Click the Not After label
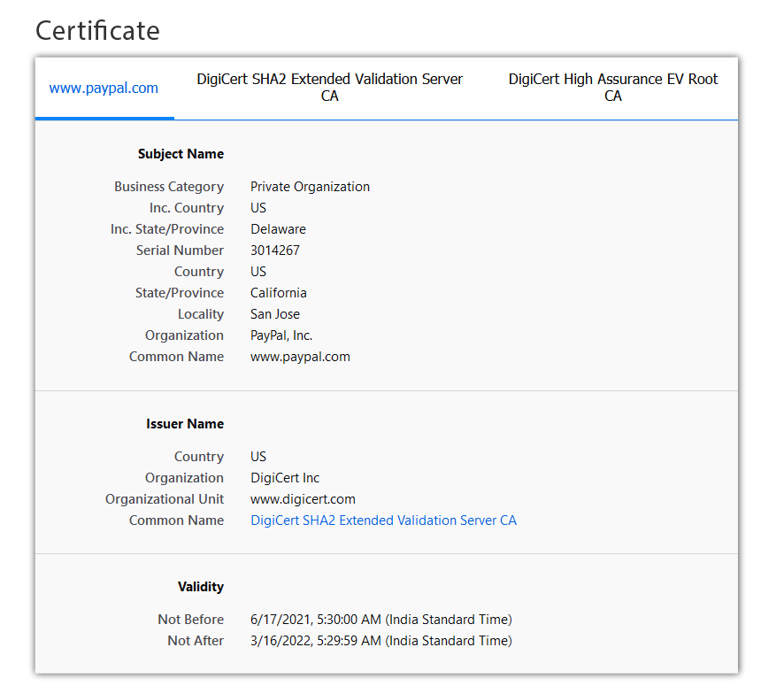The image size is (784, 686). (x=196, y=641)
